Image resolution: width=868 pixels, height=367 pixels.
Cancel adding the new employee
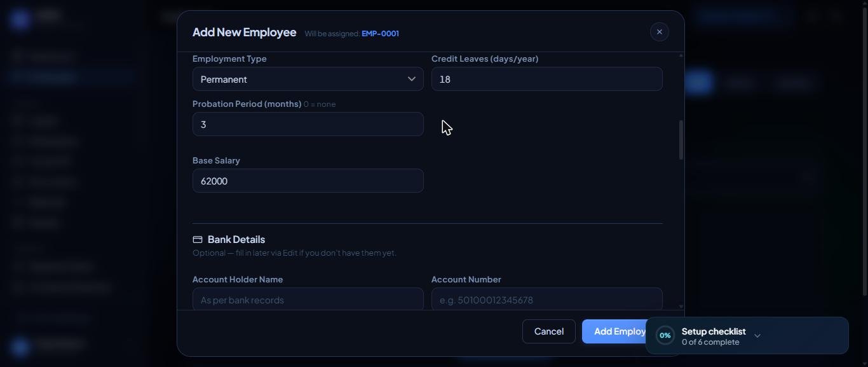(549, 331)
